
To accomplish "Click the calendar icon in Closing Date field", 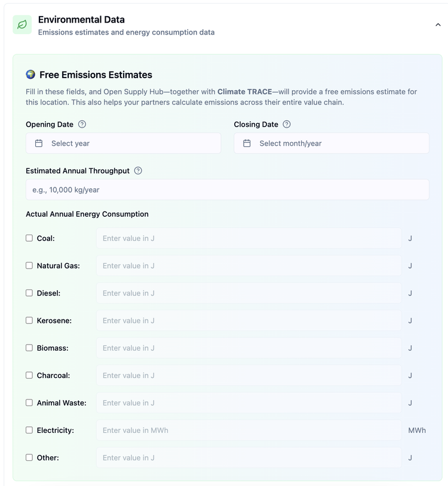I will pos(247,143).
